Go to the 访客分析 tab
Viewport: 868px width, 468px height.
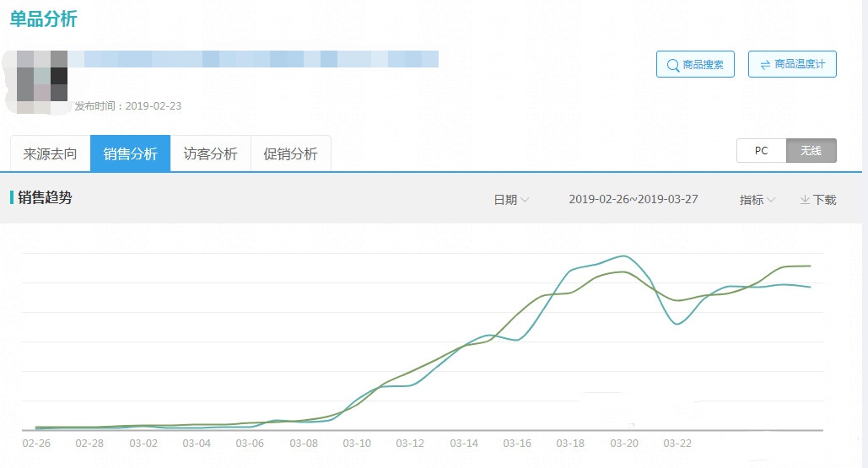point(210,154)
